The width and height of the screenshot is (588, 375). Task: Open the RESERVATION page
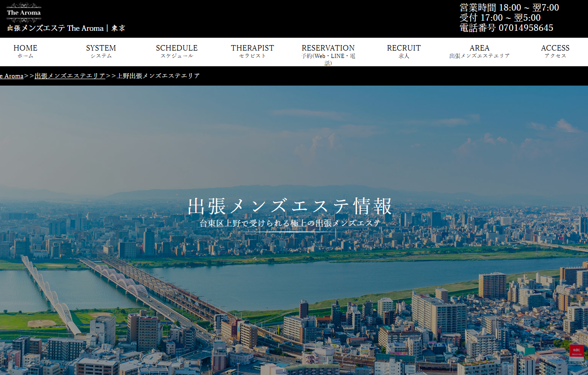[328, 55]
